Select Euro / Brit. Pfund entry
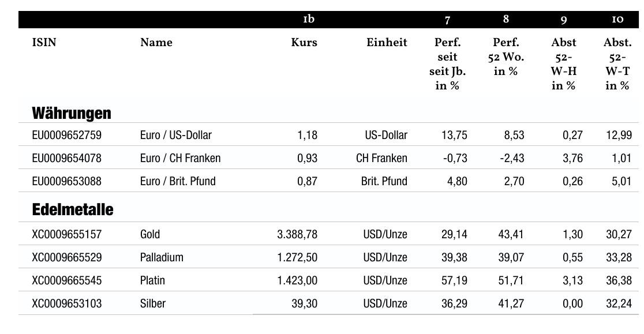Viewport: 644px width, 334px height. coord(178,181)
